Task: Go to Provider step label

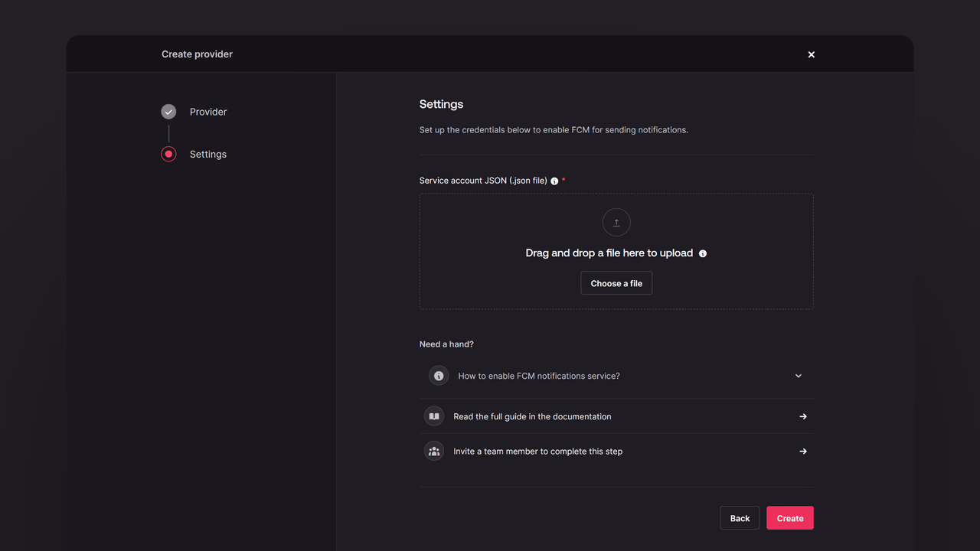Action: (208, 112)
